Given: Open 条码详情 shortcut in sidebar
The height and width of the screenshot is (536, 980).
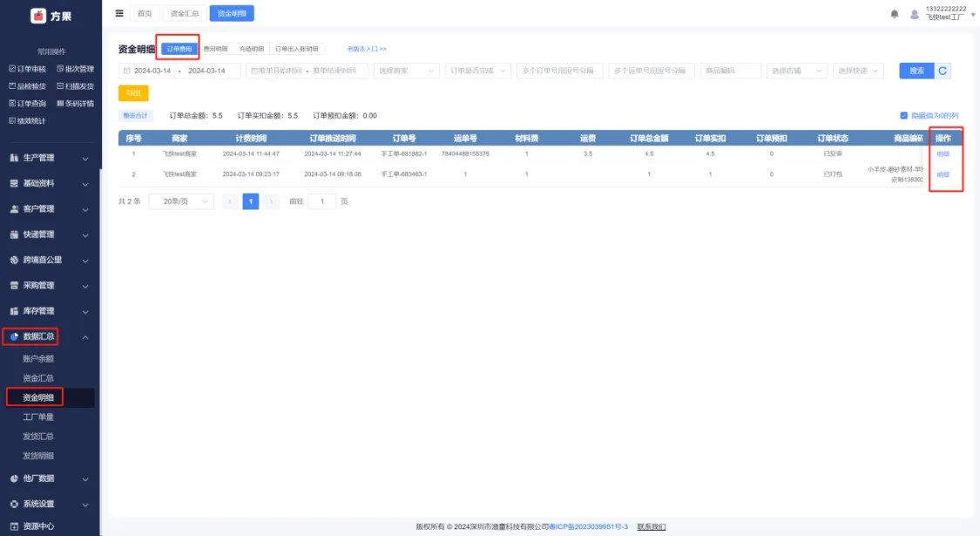Looking at the screenshot, I should (x=75, y=104).
